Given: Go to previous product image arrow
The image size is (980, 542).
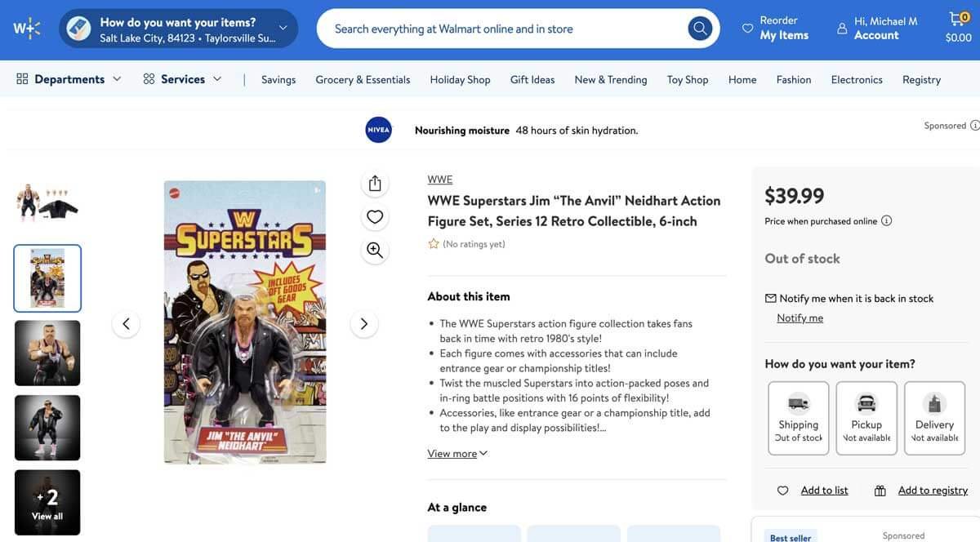Looking at the screenshot, I should 126,324.
